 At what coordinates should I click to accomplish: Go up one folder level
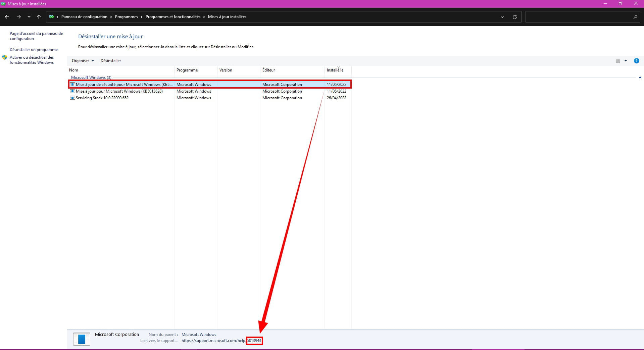pyautogui.click(x=39, y=17)
